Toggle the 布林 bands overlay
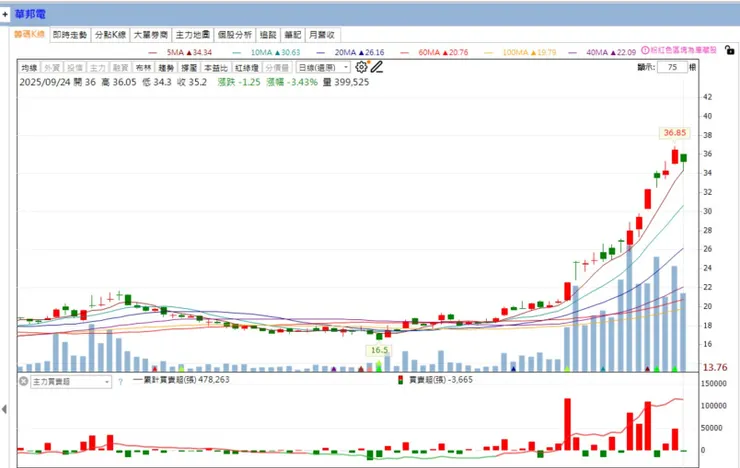The width and height of the screenshot is (740, 468). click(143, 68)
